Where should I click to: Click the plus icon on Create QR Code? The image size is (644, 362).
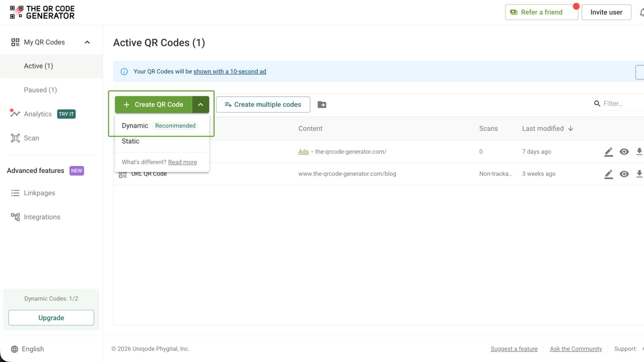[x=126, y=105]
